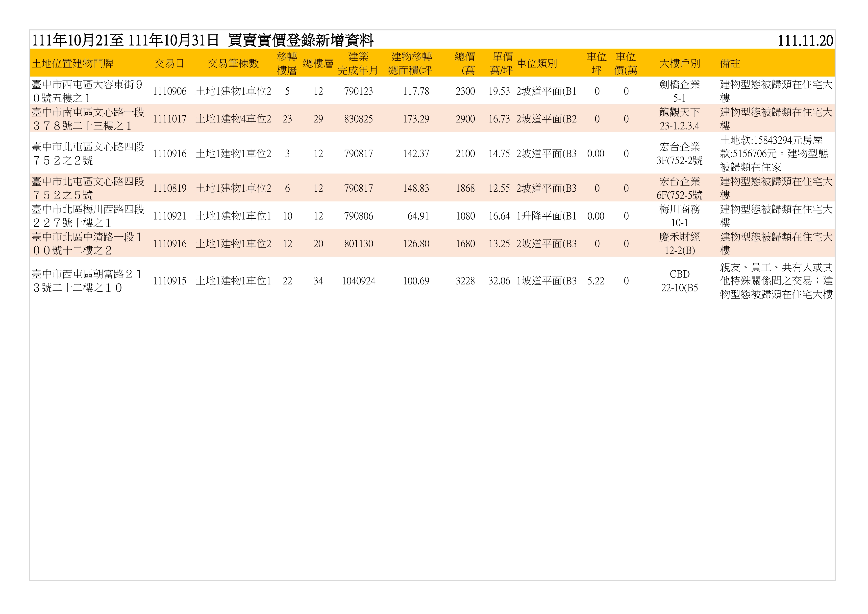Screen dimensions: 868x614
Task: Click address 臺中市西屯區朝富路213號
Action: click(87, 281)
